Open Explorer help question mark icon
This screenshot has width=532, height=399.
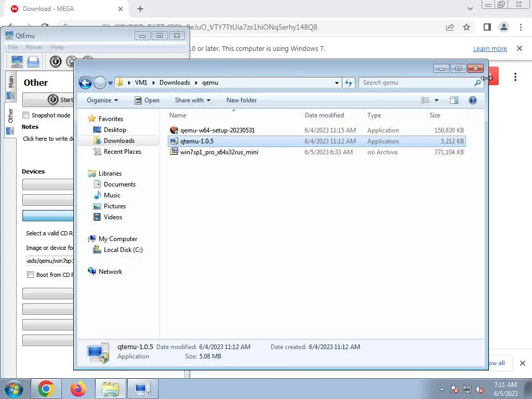pyautogui.click(x=473, y=100)
